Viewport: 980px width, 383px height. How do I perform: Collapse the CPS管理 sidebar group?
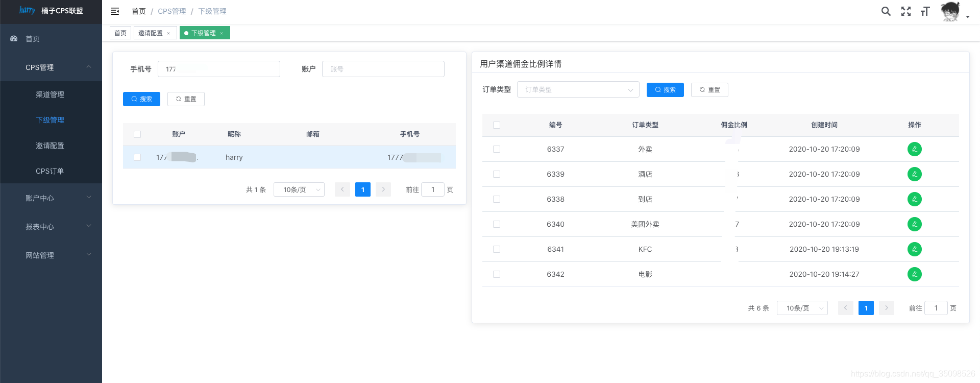[x=51, y=67]
